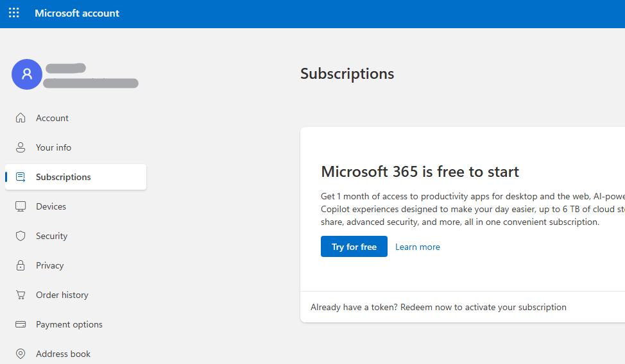Click the Microsoft account header title
Screen dimensions: 625x364
(77, 13)
